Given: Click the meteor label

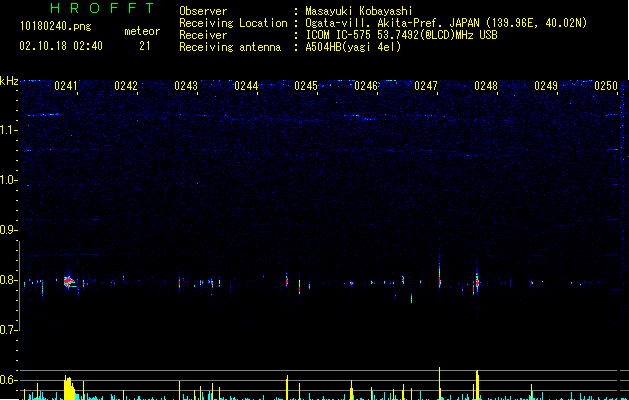Looking at the screenshot, I should coord(142,31).
